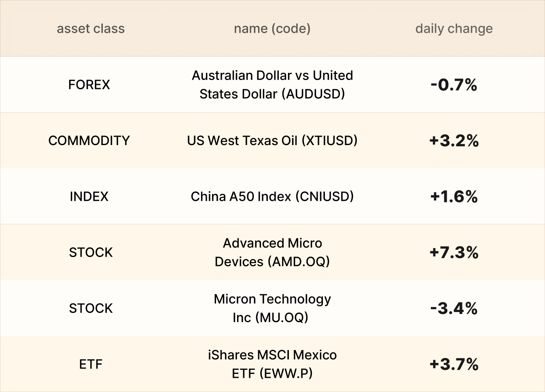Open US West Texas Oil (XTIUSD)
Viewport: 545px width, 392px height.
coord(272,141)
